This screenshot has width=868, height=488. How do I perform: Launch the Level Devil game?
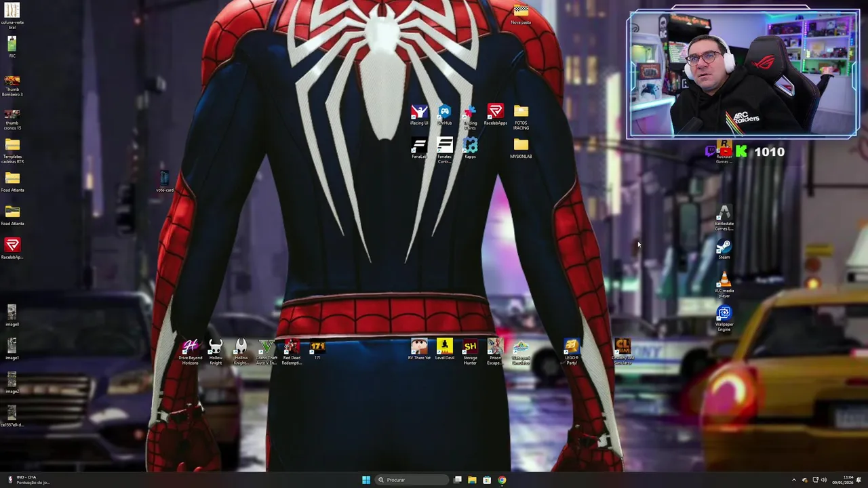[x=444, y=350]
